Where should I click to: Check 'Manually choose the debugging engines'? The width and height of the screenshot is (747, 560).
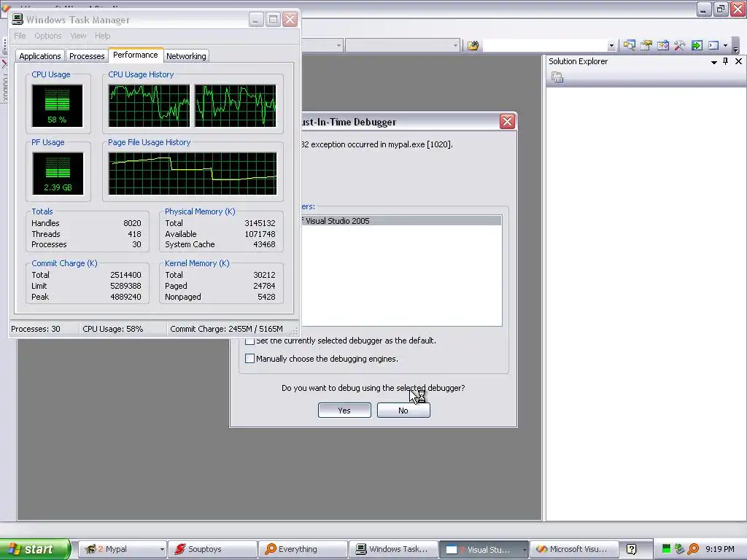click(x=249, y=359)
